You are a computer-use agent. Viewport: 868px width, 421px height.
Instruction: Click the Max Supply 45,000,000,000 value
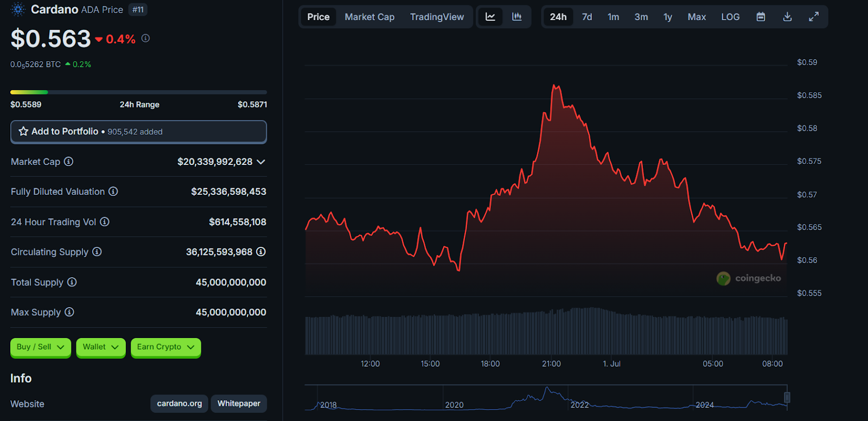click(x=231, y=312)
